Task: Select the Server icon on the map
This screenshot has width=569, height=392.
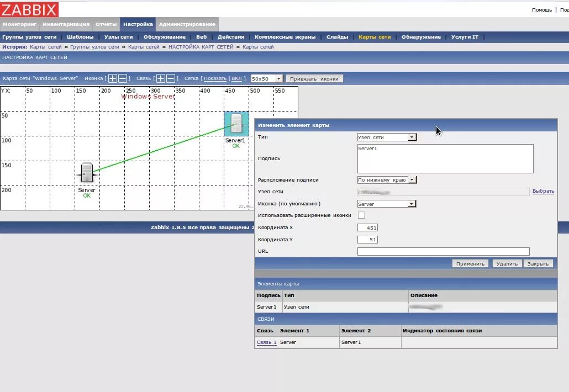Action: pyautogui.click(x=87, y=173)
